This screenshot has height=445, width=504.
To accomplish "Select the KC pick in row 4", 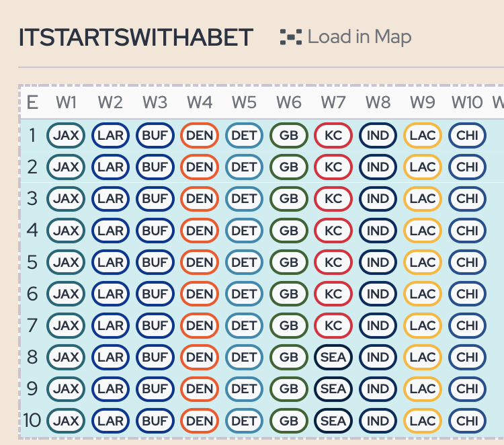I will coord(333,231).
